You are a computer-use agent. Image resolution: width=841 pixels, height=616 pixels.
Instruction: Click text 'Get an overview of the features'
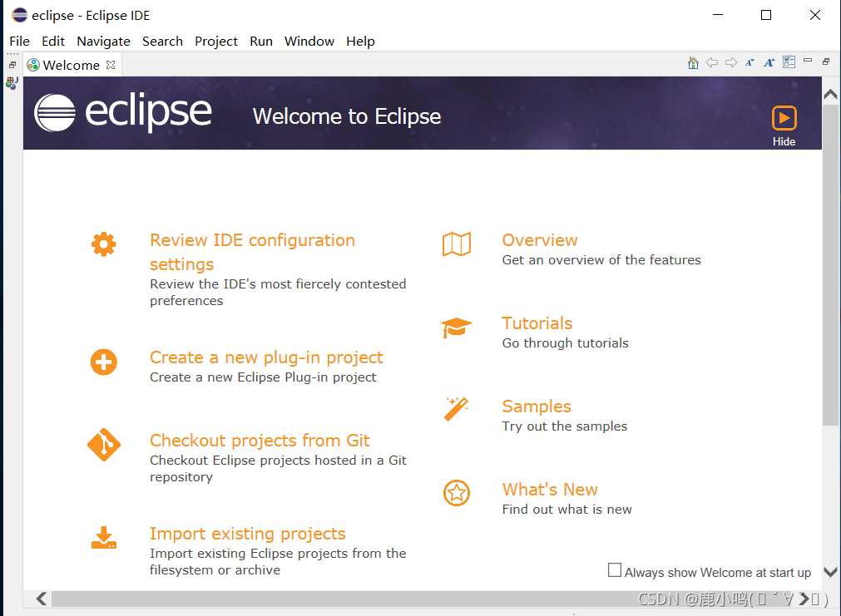coord(601,260)
